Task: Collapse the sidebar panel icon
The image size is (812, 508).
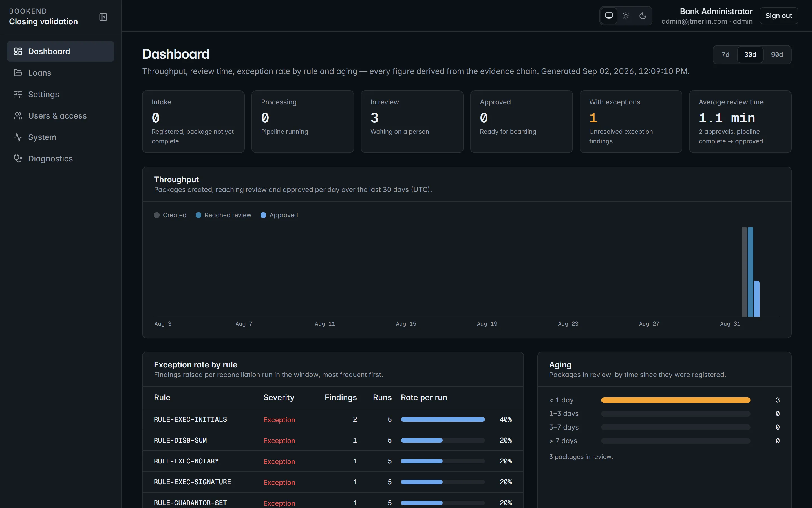Action: (x=103, y=17)
